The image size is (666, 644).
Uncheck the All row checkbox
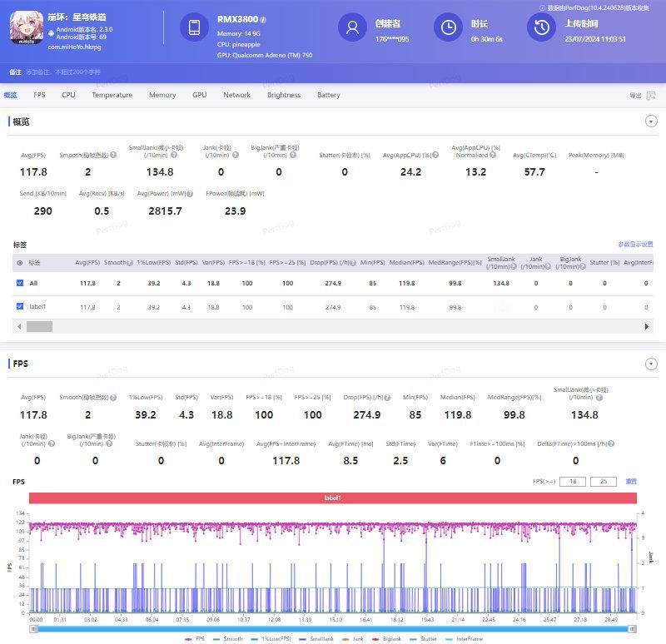click(x=20, y=283)
